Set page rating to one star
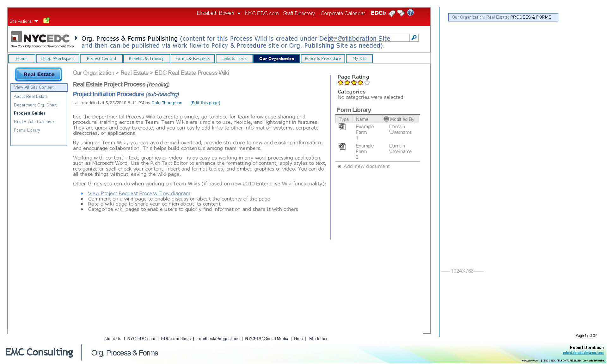This screenshot has width=607, height=364. click(x=340, y=83)
